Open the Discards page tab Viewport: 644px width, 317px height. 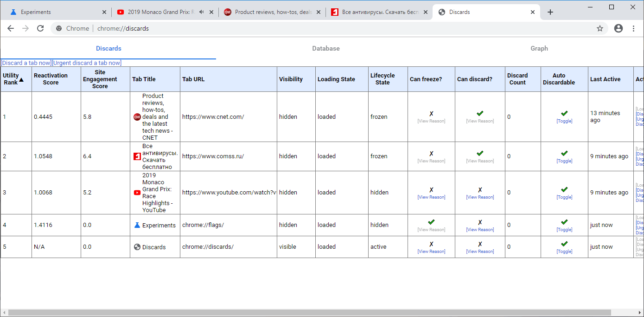pyautogui.click(x=108, y=48)
